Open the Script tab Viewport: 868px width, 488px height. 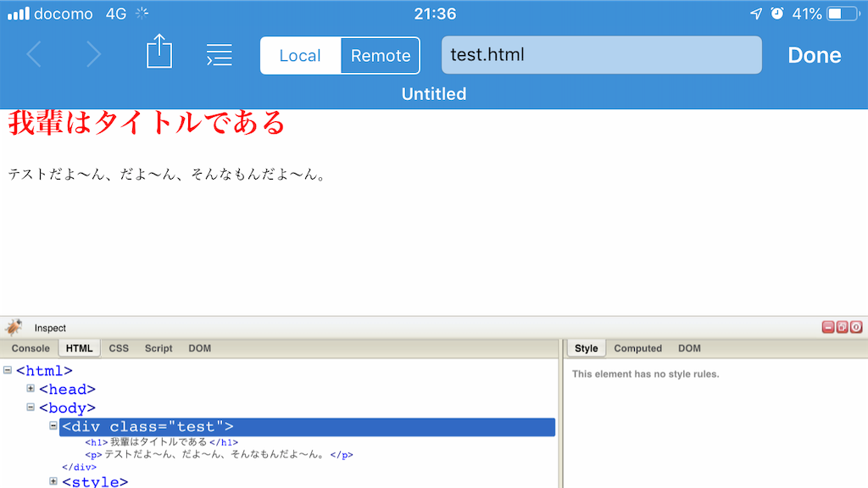point(159,348)
